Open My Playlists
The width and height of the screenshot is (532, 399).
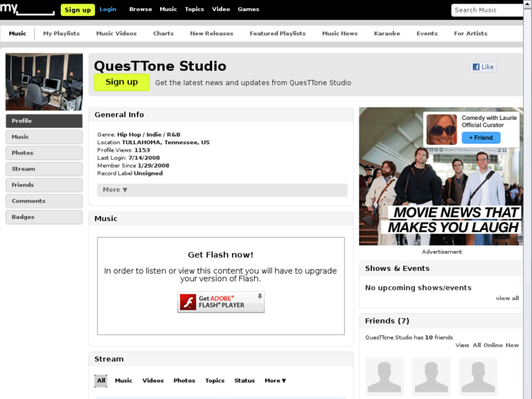[61, 33]
